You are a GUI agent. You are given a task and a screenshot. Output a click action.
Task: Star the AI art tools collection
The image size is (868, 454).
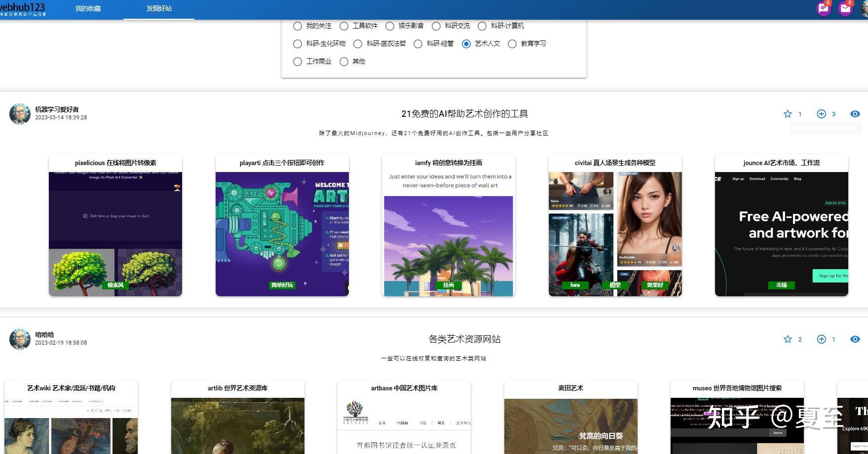787,114
